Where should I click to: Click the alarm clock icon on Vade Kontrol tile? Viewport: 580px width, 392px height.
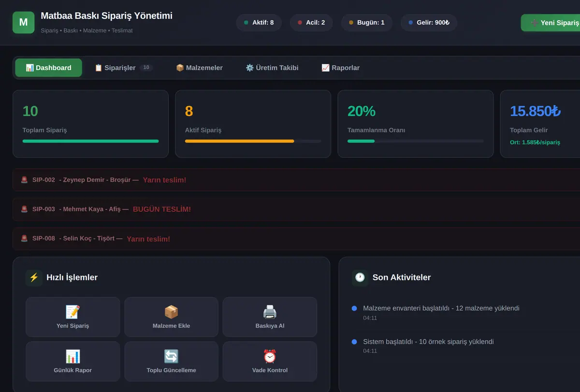click(x=270, y=356)
